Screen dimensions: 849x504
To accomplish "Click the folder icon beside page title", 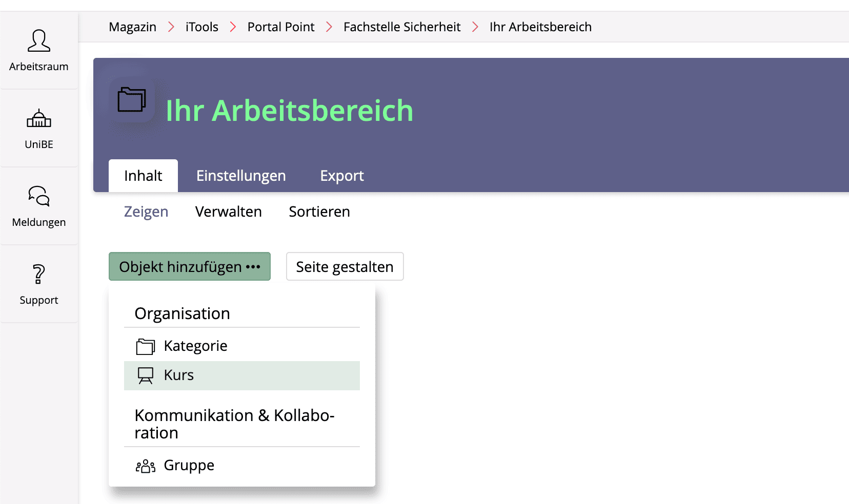I will 132,99.
